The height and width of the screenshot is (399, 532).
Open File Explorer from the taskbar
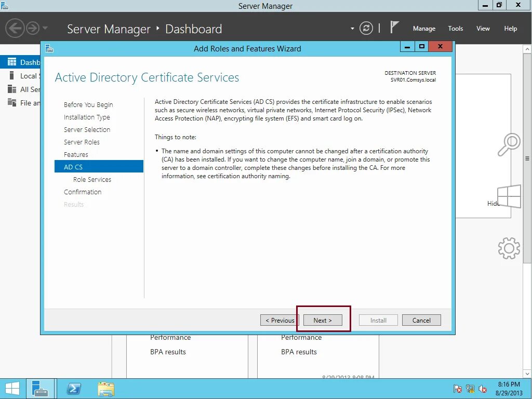pos(106,389)
